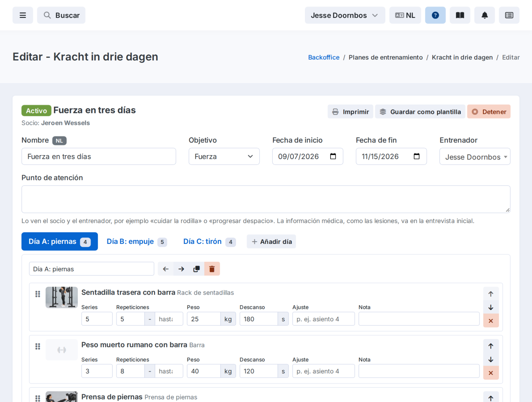Click the Peso field of Sentadilla trasera

coord(203,319)
